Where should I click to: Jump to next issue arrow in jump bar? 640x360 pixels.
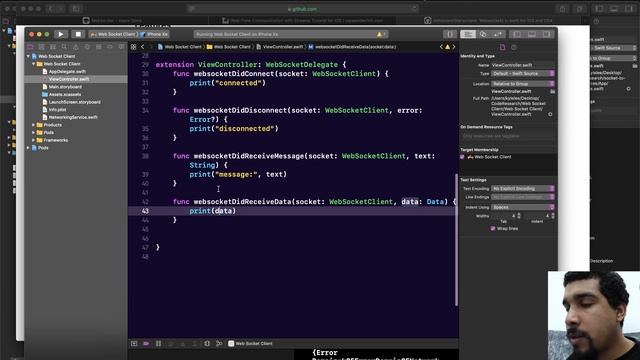coord(453,47)
